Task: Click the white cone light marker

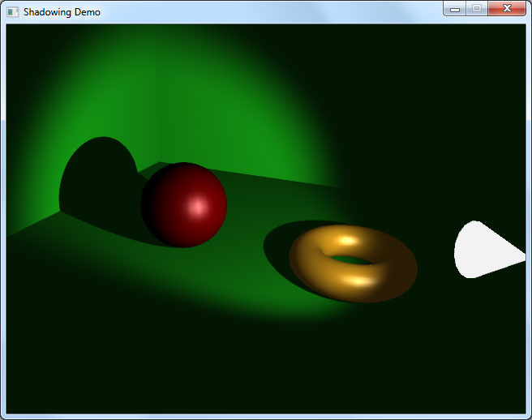Action: [490, 250]
